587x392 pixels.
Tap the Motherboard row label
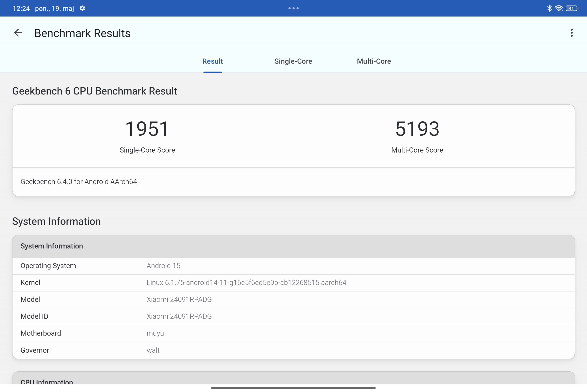pyautogui.click(x=41, y=333)
